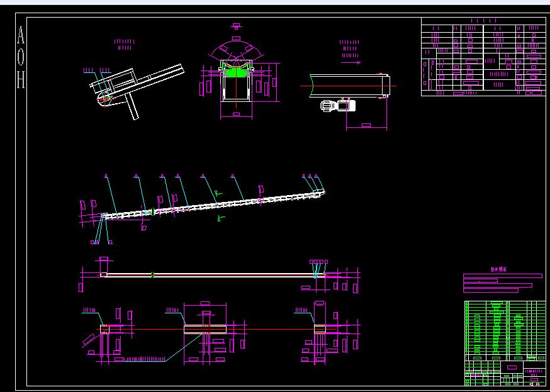This screenshot has height=392, width=550.
Task: Click the 技术要求 heading text
Action: pos(498,270)
